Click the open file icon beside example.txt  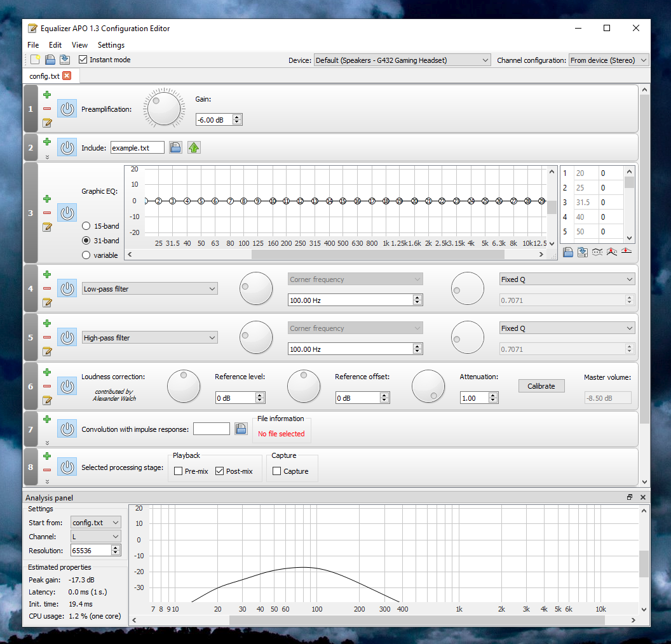(176, 147)
